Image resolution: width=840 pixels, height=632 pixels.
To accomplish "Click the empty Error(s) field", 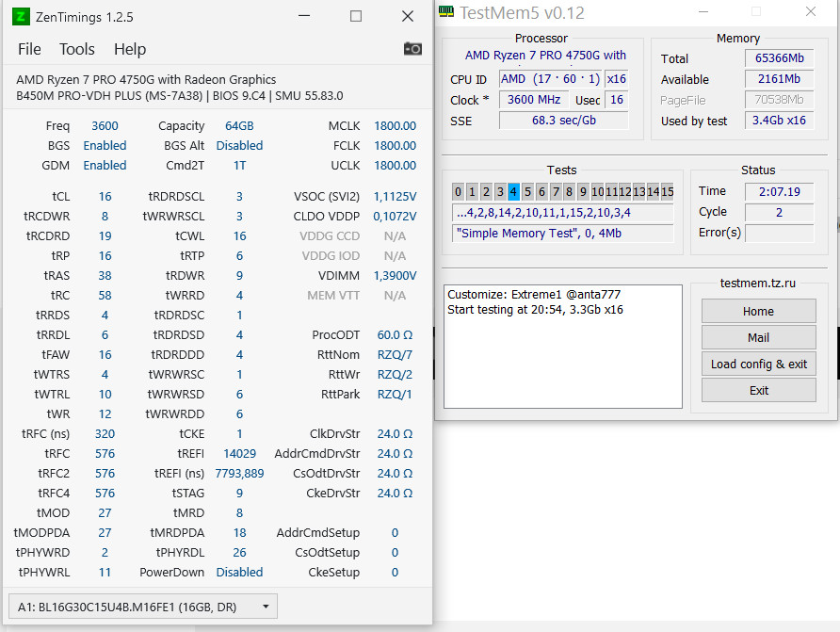I will [x=780, y=233].
